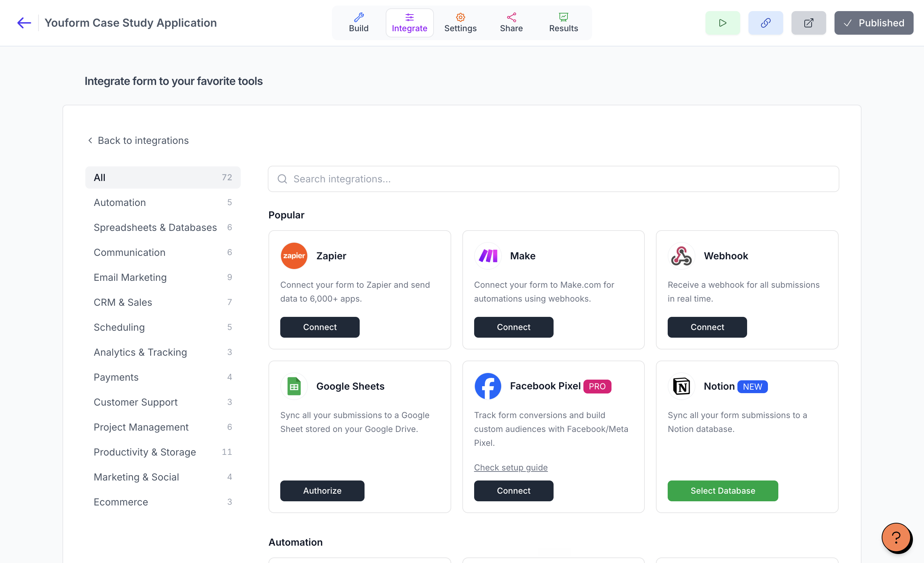
Task: Filter by Scheduling category
Action: [x=163, y=327]
